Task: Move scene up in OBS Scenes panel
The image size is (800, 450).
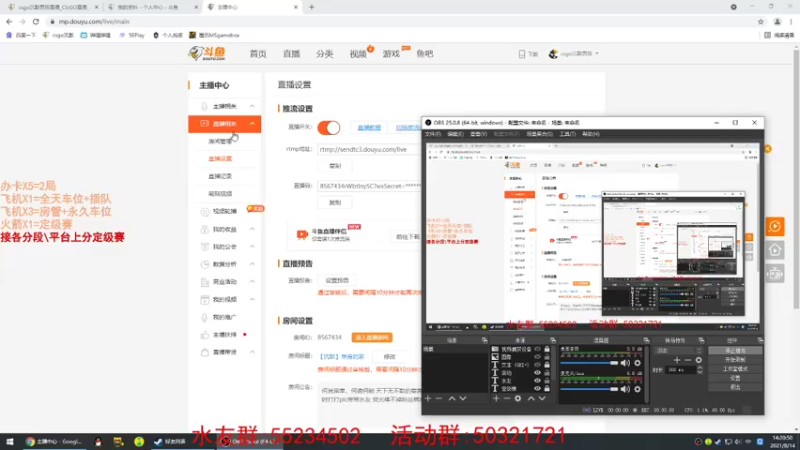Action: (452, 398)
